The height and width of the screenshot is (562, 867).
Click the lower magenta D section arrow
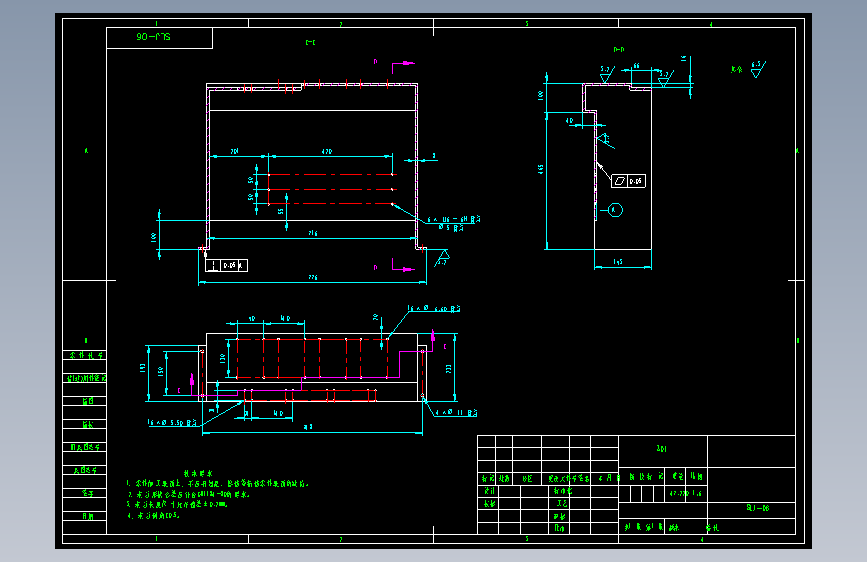click(x=403, y=266)
